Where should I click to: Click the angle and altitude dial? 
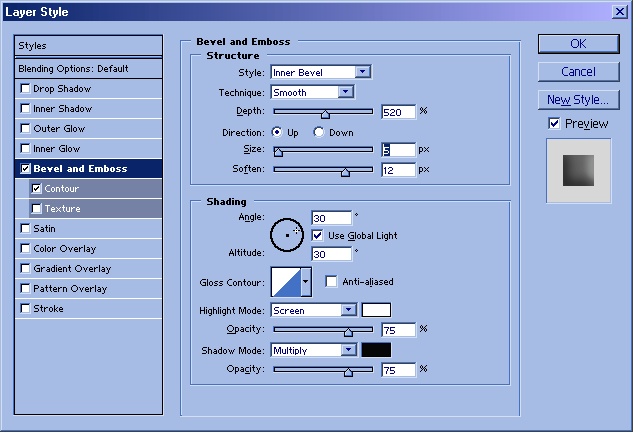(x=287, y=235)
